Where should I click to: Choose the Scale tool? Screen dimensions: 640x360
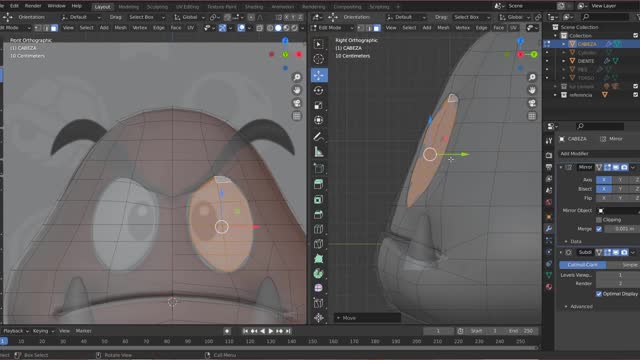tap(319, 105)
